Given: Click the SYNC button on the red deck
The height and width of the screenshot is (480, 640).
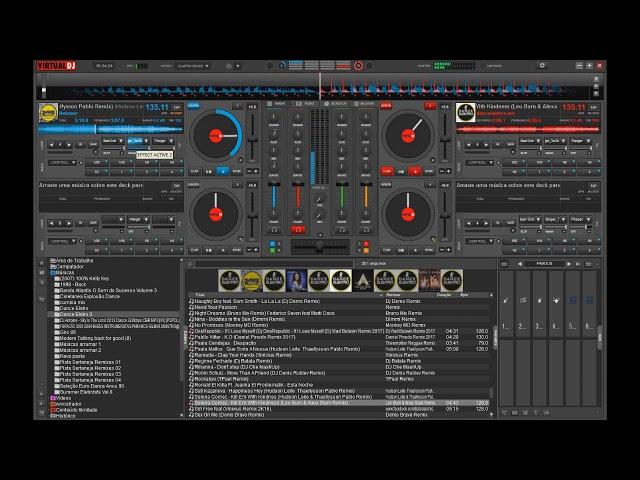Looking at the screenshot, I should [x=429, y=171].
